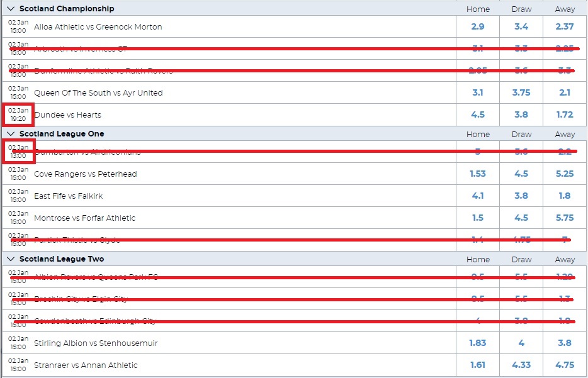Pick East Fife home win at 4.1
588x378 pixels.
(478, 196)
